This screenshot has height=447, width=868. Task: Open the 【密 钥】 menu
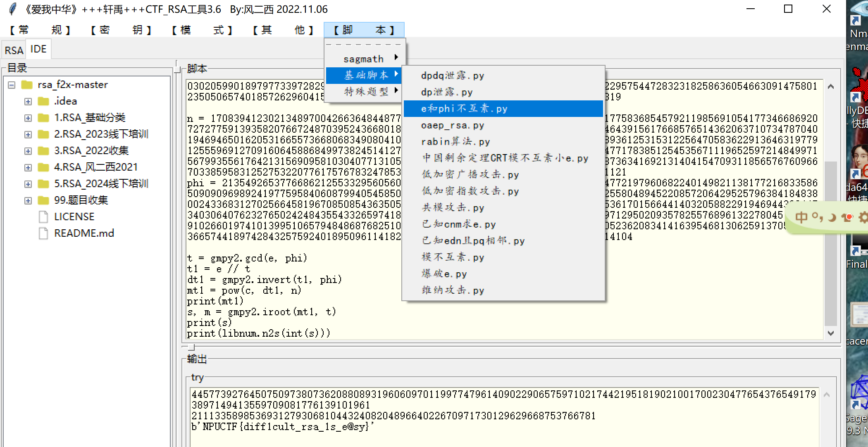pos(121,30)
